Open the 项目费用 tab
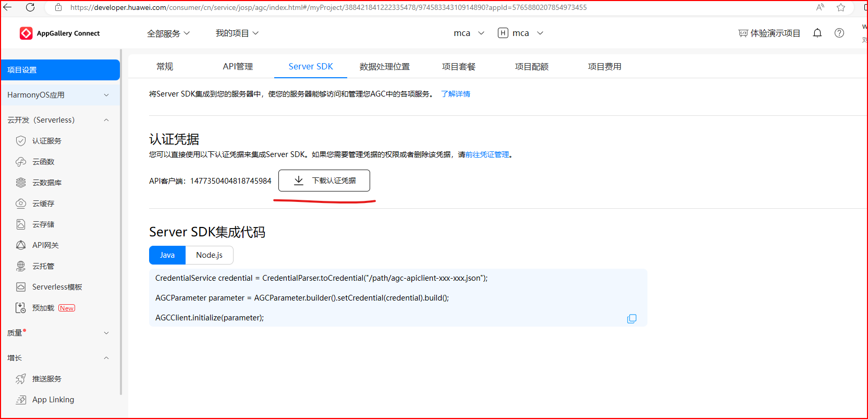Screen dimensions: 868x419 [x=605, y=67]
